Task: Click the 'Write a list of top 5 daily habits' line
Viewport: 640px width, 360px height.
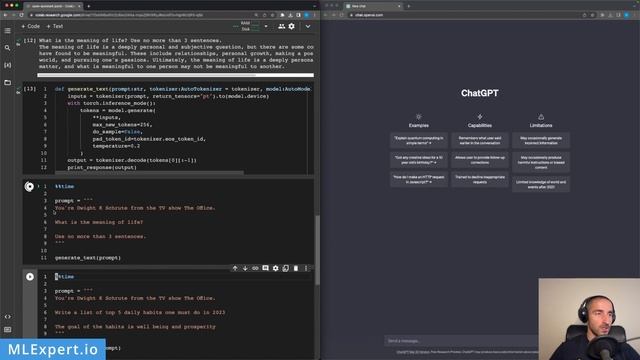Action: pyautogui.click(x=140, y=312)
